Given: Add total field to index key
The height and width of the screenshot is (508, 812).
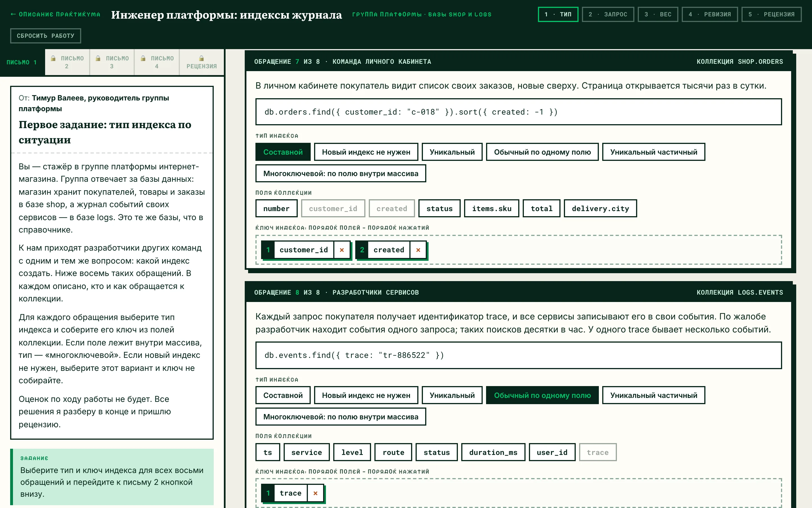Looking at the screenshot, I should (542, 209).
